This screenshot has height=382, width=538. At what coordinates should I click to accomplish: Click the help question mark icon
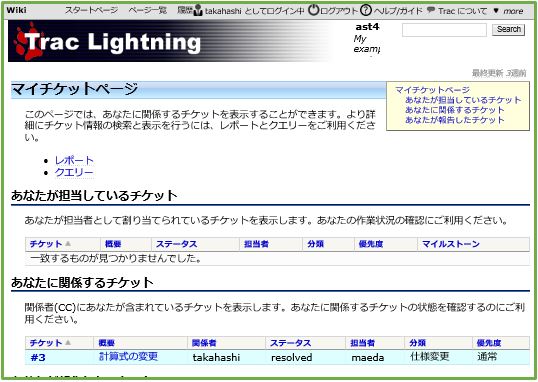tap(366, 10)
